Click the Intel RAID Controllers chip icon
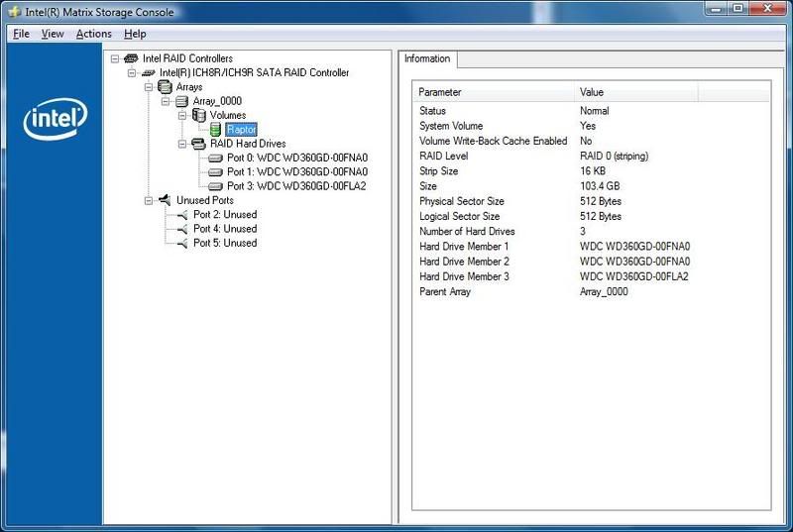This screenshot has height=532, width=793. 131,58
